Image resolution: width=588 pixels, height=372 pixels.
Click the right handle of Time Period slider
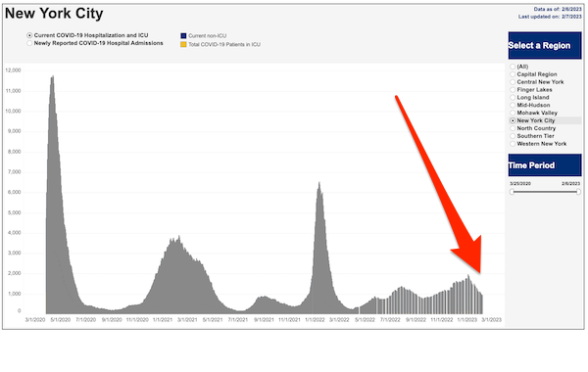pyautogui.click(x=578, y=192)
